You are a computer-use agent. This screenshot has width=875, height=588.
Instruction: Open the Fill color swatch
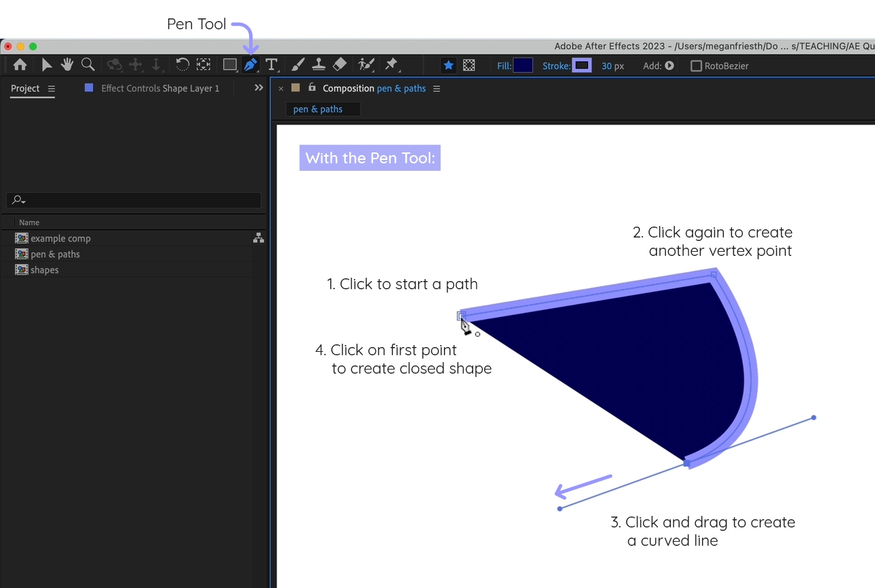point(523,65)
